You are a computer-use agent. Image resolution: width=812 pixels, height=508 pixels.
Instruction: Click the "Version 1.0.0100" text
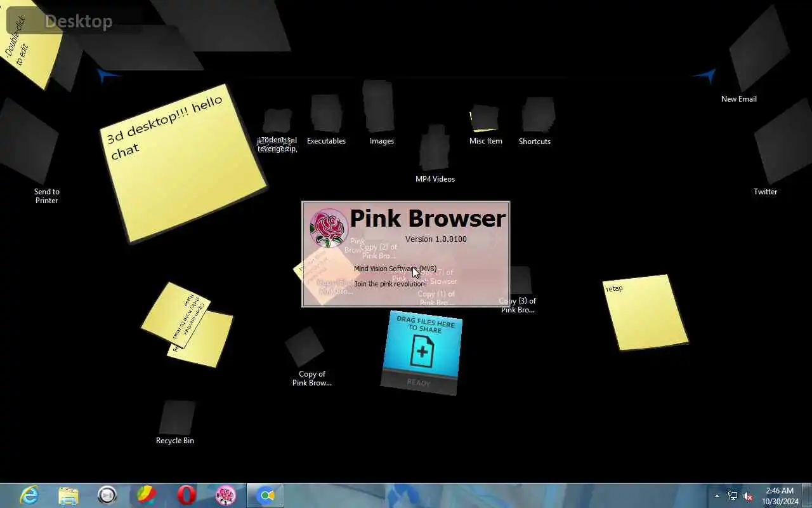[436, 239]
